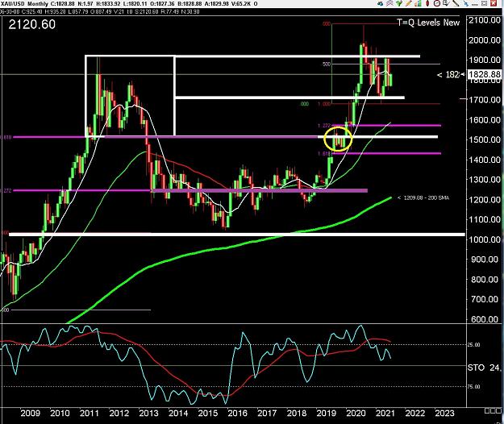
Task: Click the 2020 year label on time axis
Action: (x=356, y=413)
